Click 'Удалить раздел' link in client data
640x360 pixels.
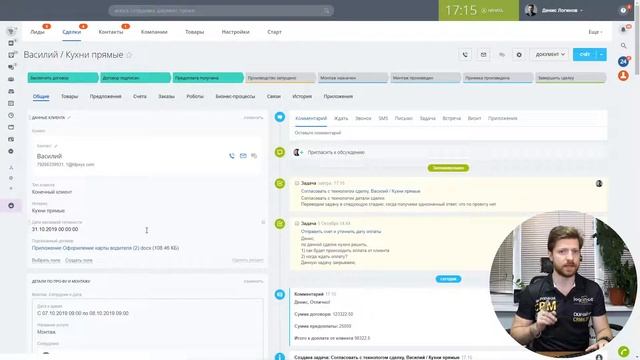pos(247,260)
